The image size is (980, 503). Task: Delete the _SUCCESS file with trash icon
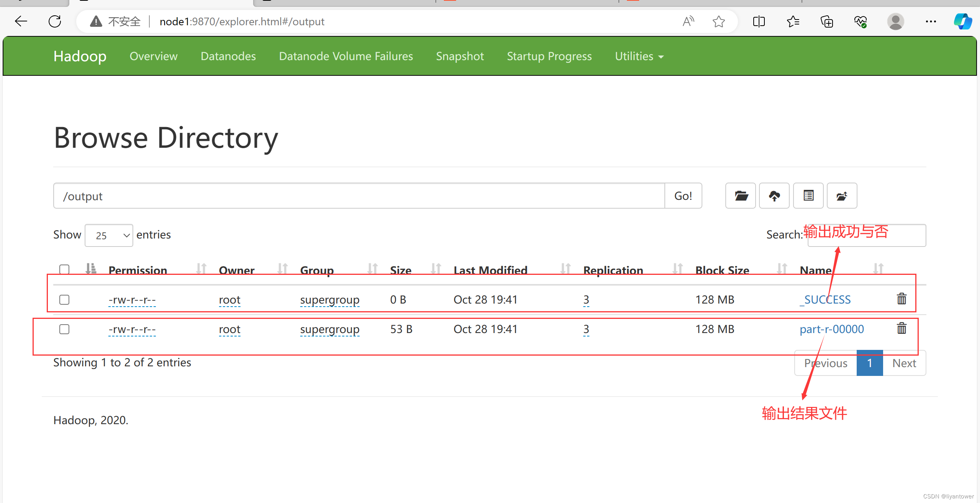902,299
